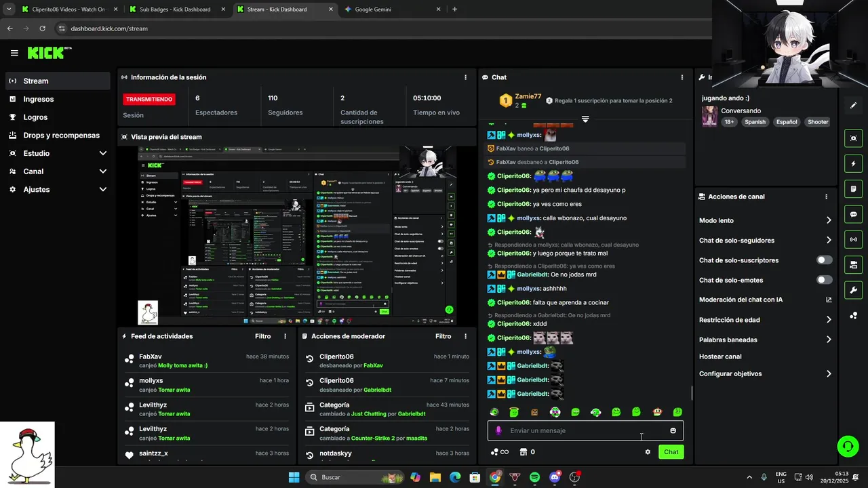Click the three-dots cluster icon in right sidebar
Viewport: 868px width, 488px height.
pos(853,316)
